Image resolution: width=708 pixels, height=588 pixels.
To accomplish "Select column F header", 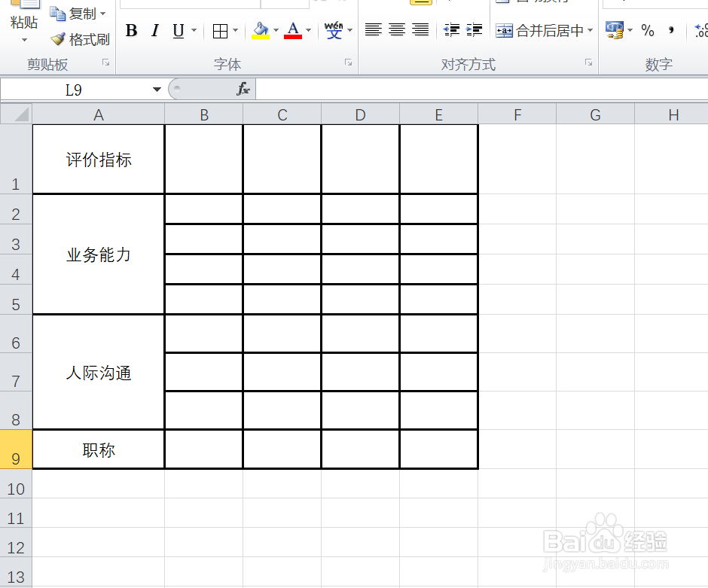I will tap(517, 114).
